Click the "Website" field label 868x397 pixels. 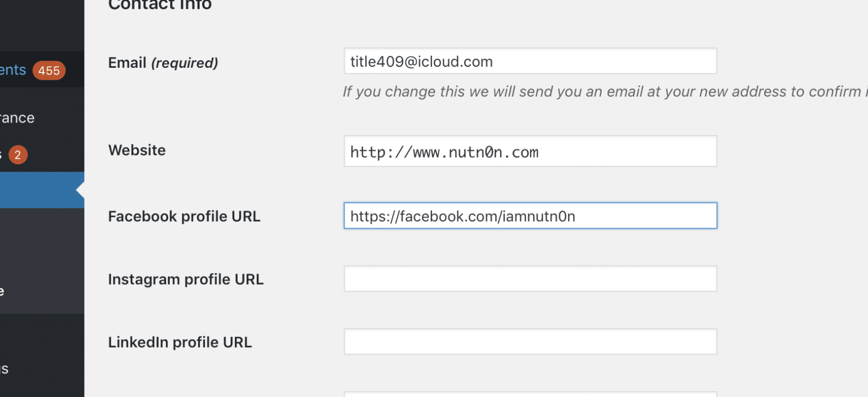[137, 150]
